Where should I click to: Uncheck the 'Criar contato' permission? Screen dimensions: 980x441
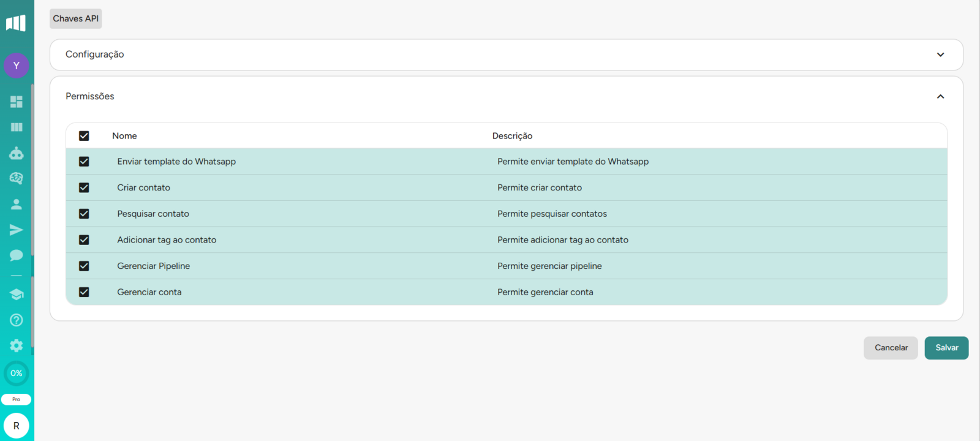84,188
